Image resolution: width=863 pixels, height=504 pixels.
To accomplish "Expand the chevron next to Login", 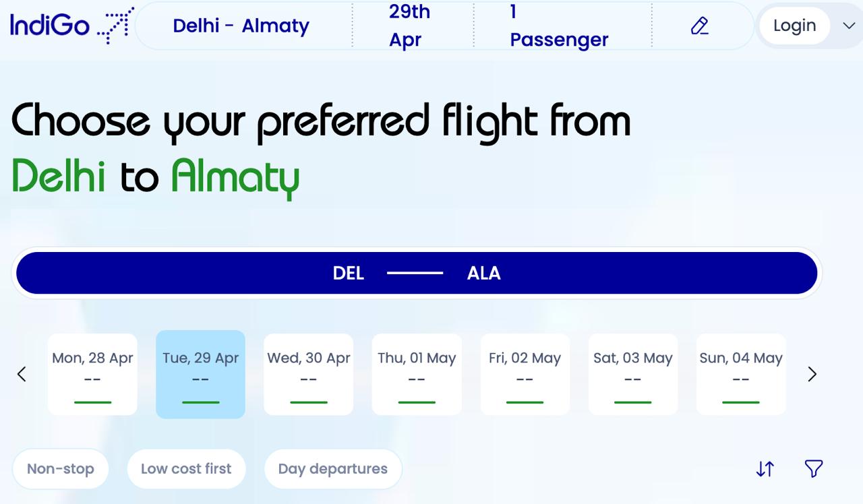I will tap(849, 26).
